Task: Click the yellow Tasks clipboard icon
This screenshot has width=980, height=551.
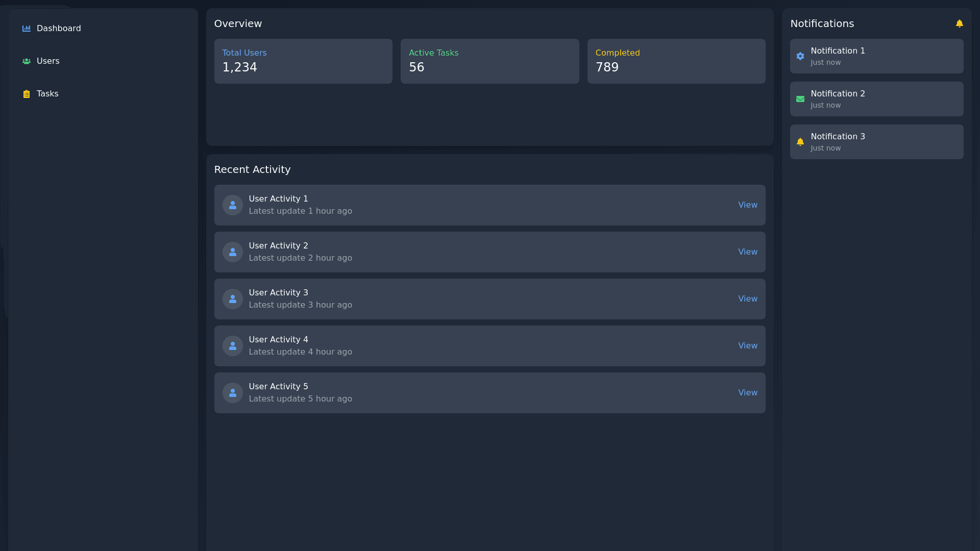Action: point(27,94)
